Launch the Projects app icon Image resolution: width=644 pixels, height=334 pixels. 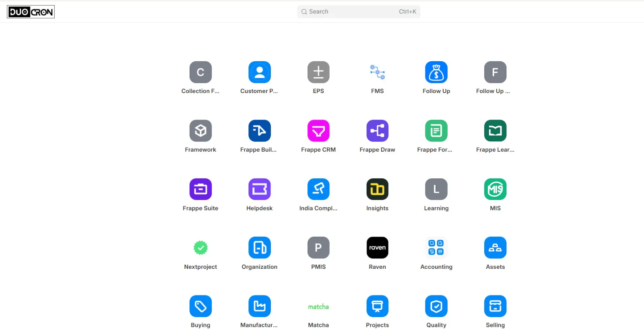pos(378,306)
